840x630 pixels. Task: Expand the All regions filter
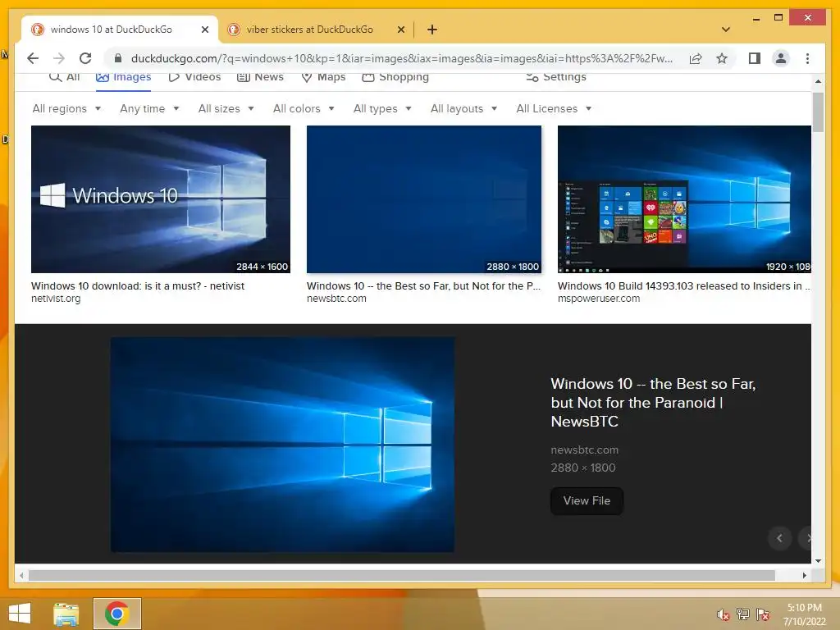click(67, 109)
